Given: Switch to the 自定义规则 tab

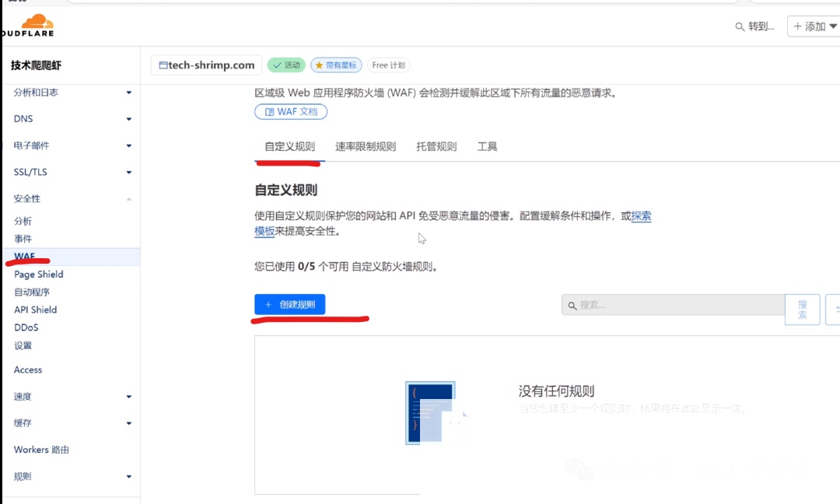Looking at the screenshot, I should [290, 146].
